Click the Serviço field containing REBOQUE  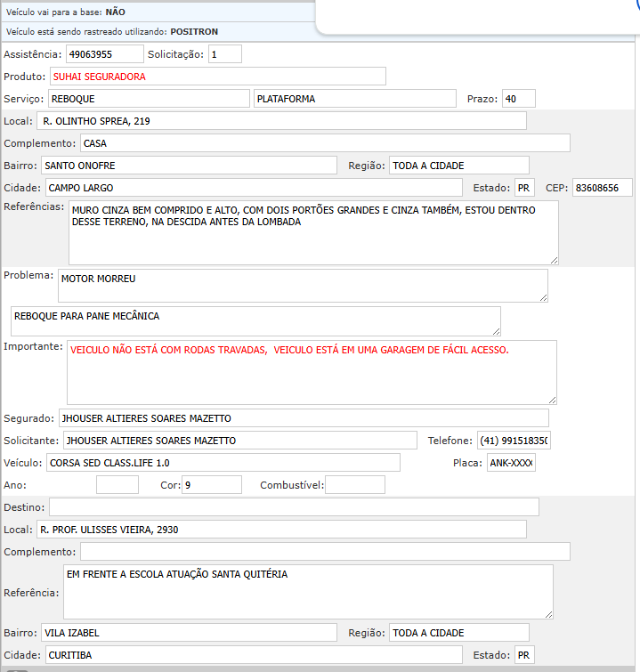148,99
